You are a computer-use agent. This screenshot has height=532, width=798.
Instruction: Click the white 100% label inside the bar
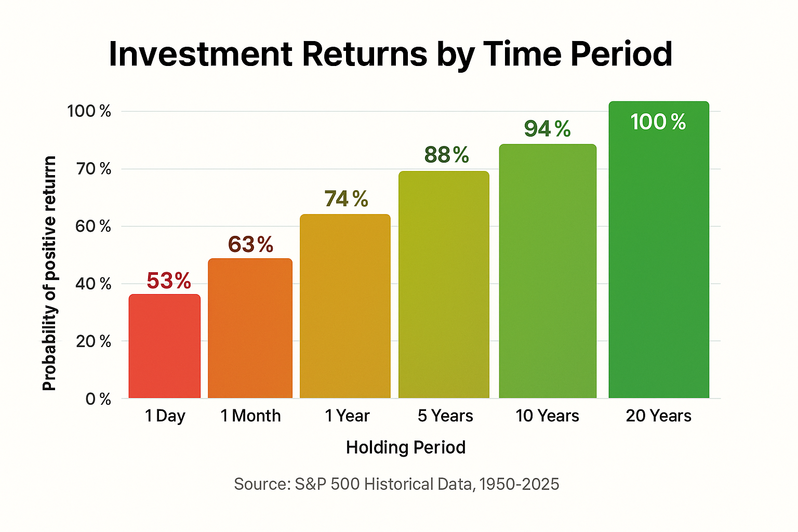[658, 122]
